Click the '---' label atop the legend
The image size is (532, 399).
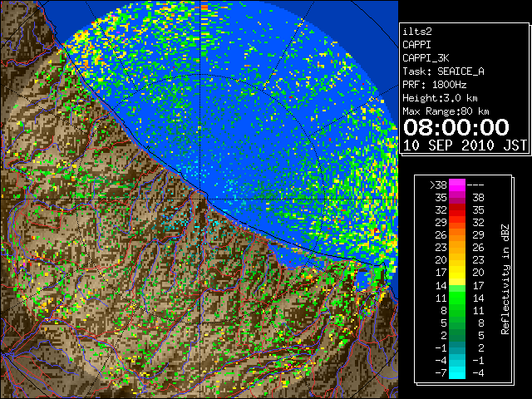(x=475, y=185)
